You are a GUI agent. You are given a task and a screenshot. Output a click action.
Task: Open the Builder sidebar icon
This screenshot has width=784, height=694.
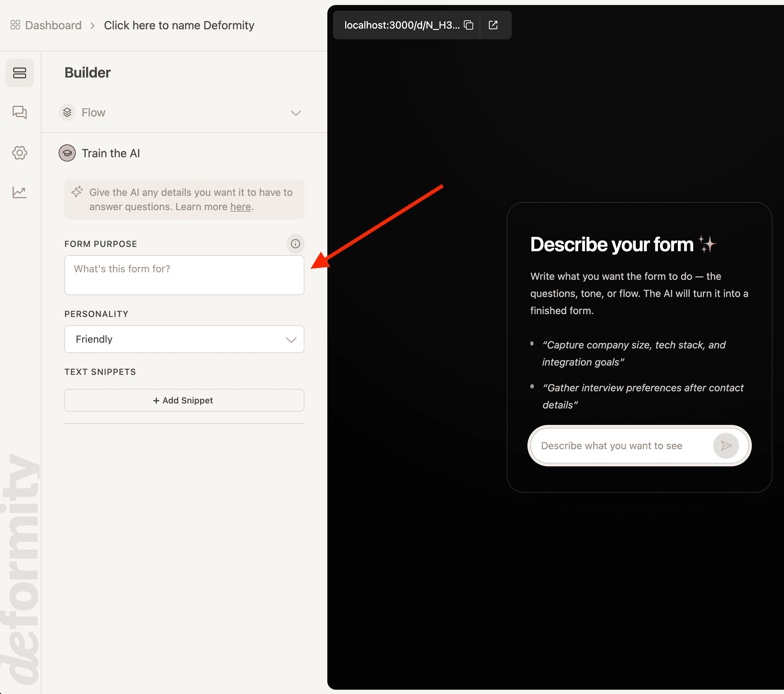click(x=20, y=73)
